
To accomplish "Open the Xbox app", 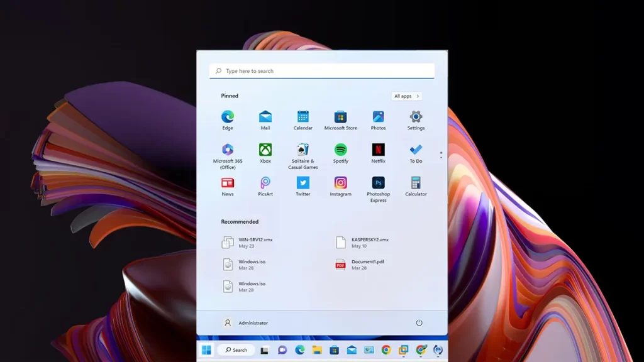I will click(265, 150).
